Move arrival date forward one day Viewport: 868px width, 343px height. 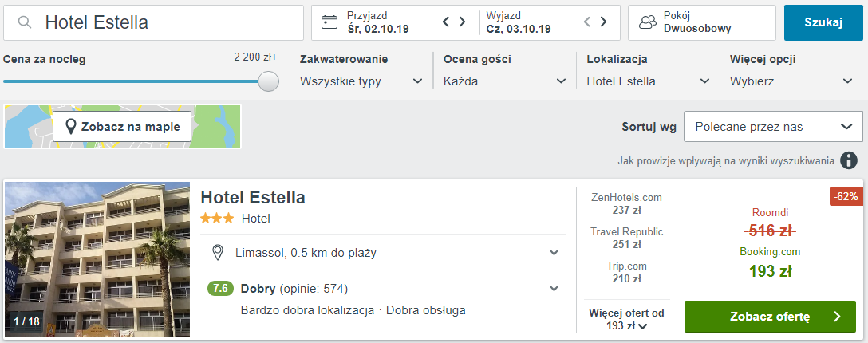(x=462, y=22)
